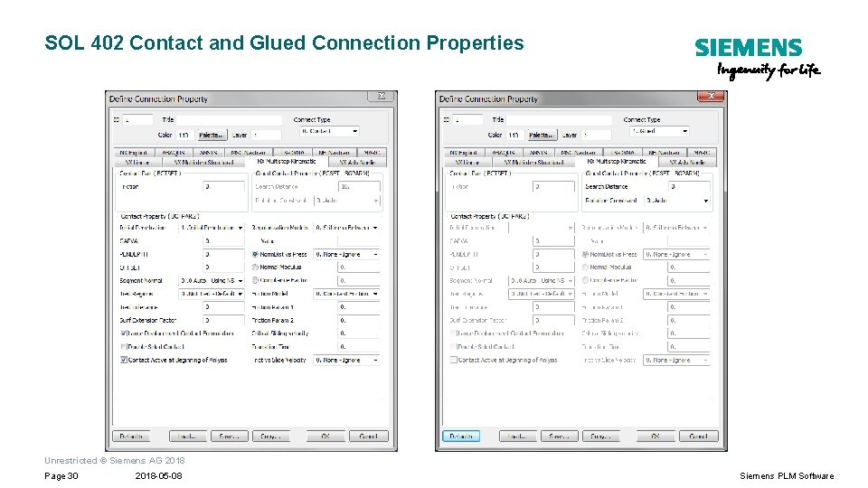Close the Glued dialog with red X

[711, 97]
